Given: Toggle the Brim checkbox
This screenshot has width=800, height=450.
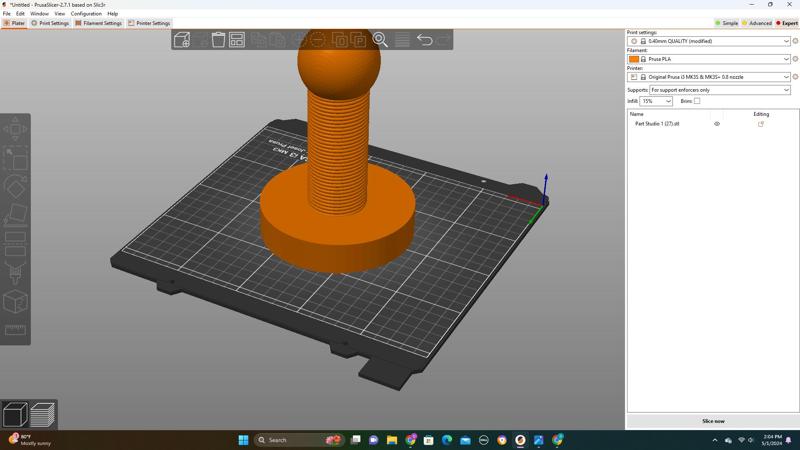Looking at the screenshot, I should tap(697, 101).
